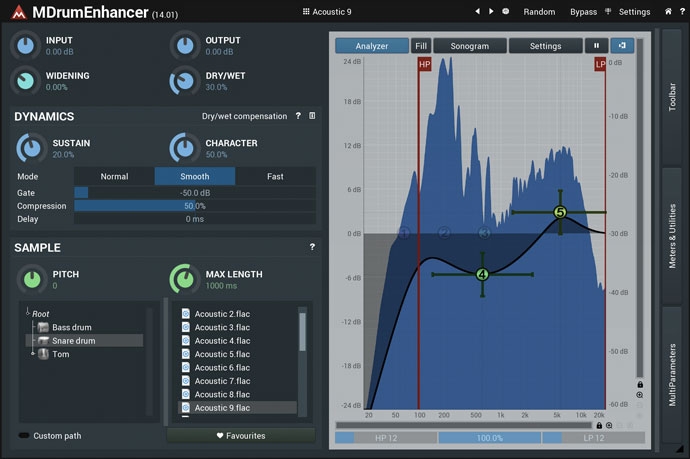690x459 pixels.
Task: Toggle the Bypass button
Action: click(583, 12)
